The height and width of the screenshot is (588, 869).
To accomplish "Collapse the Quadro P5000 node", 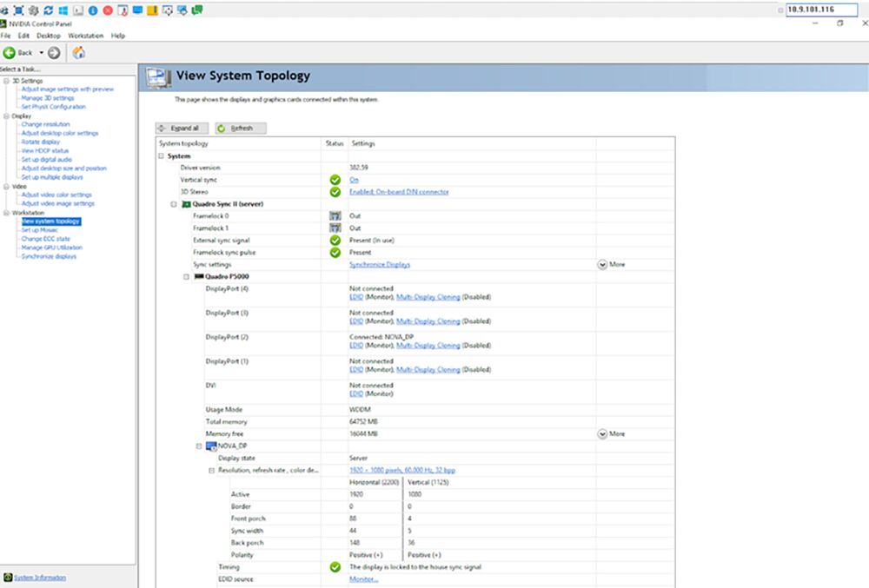I will pyautogui.click(x=187, y=277).
